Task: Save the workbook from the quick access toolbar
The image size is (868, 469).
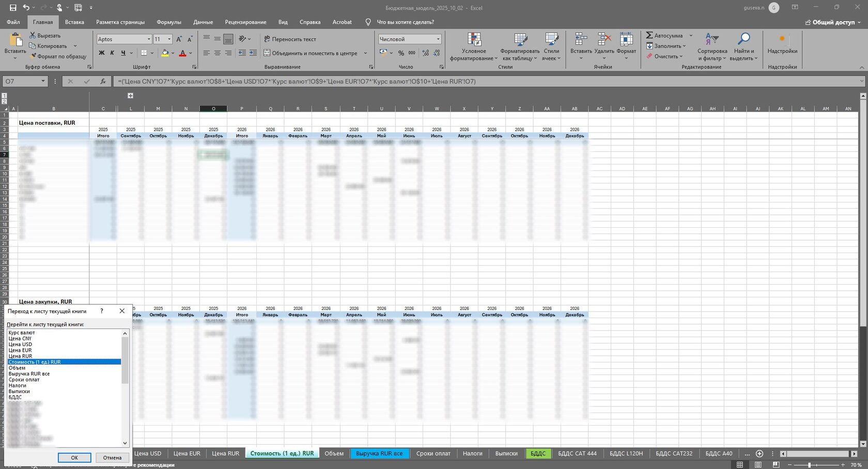Action: coord(13,8)
